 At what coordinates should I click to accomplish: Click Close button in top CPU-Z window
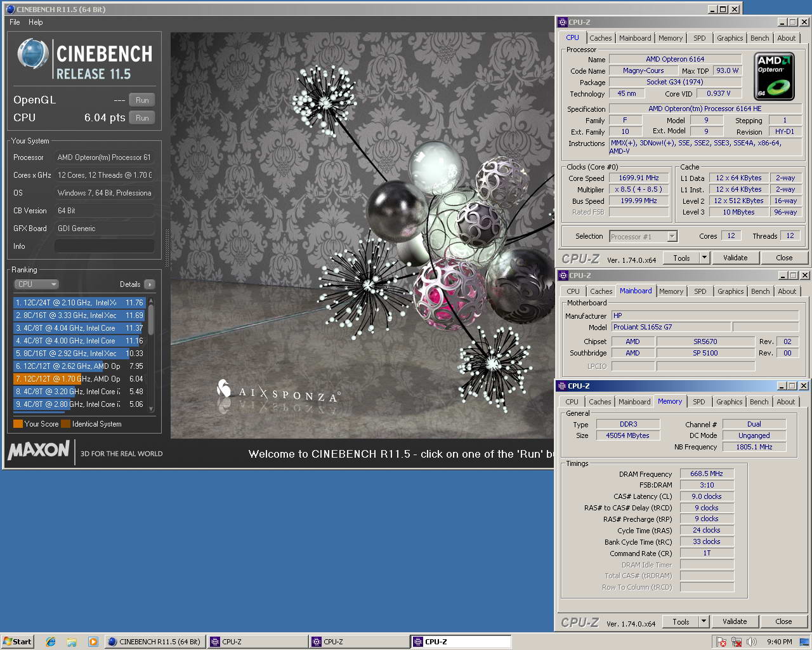784,258
